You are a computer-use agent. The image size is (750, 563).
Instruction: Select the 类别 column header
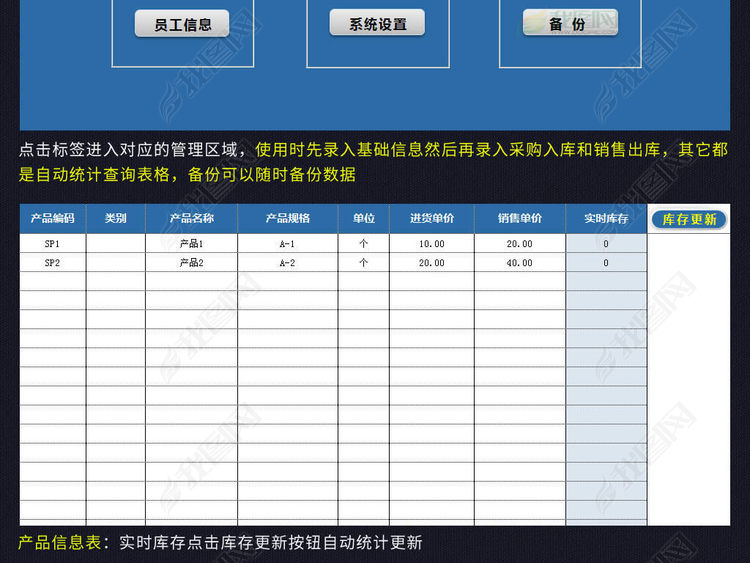[x=116, y=219]
